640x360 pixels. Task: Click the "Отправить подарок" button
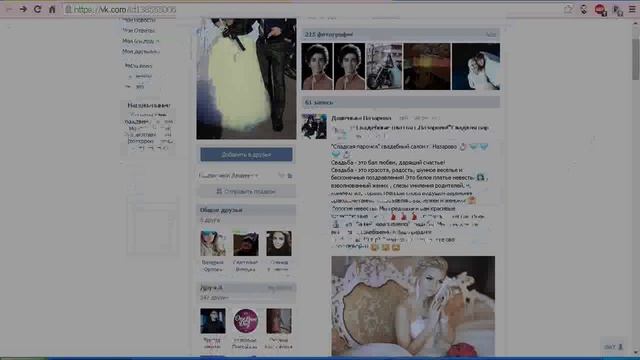[x=246, y=191]
